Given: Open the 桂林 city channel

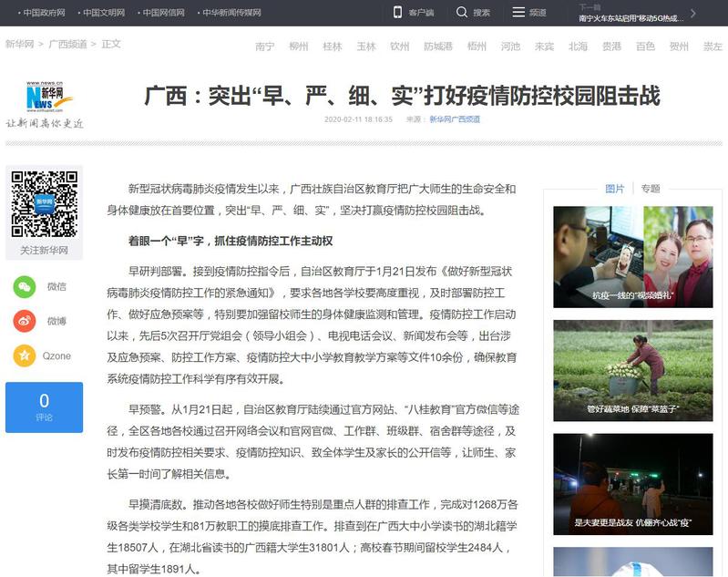Looking at the screenshot, I should [x=333, y=46].
